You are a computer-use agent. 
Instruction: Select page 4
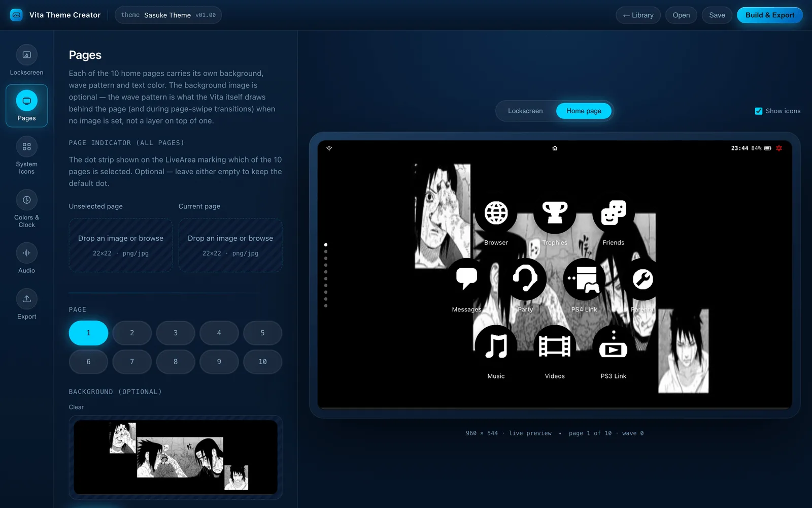pos(219,333)
